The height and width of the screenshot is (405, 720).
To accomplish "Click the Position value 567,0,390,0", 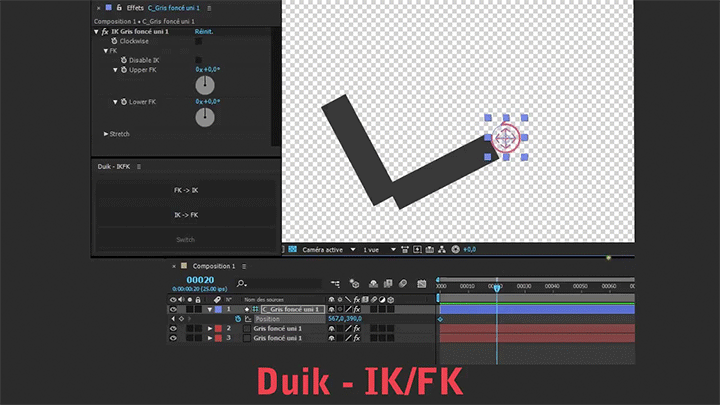I will tap(345, 318).
